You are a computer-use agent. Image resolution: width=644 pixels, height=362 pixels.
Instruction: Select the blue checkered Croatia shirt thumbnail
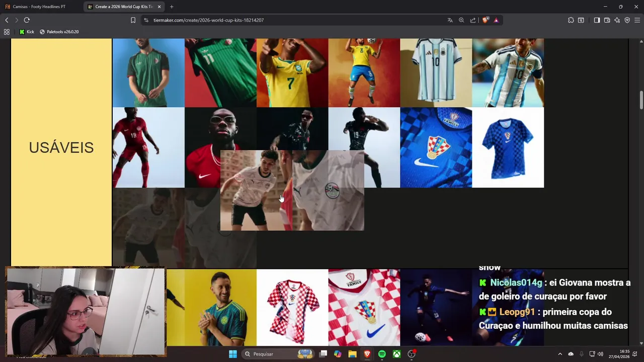pyautogui.click(x=508, y=147)
